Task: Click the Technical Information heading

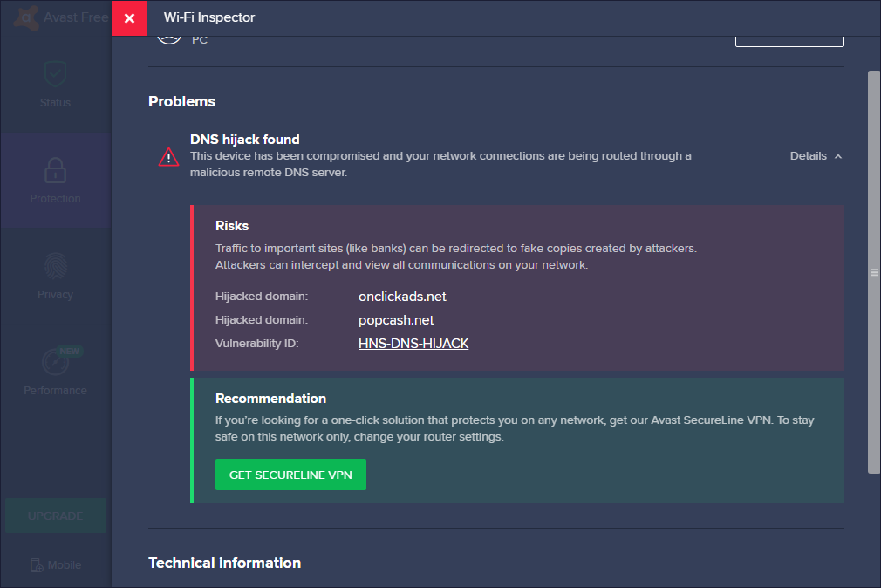Action: tap(225, 564)
